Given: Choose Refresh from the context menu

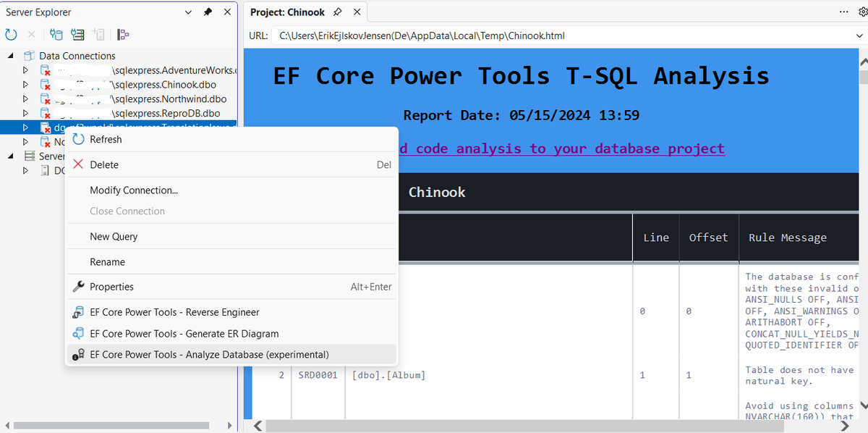Looking at the screenshot, I should point(231,139).
